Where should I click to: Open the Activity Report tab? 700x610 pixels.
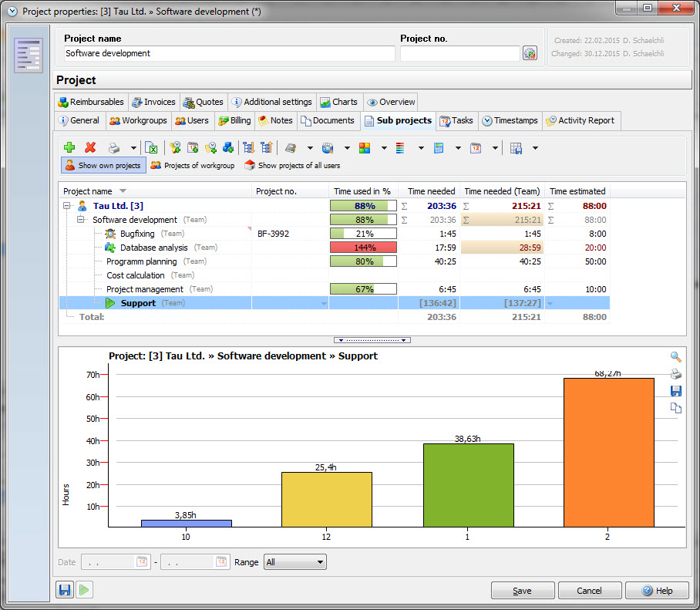(579, 120)
